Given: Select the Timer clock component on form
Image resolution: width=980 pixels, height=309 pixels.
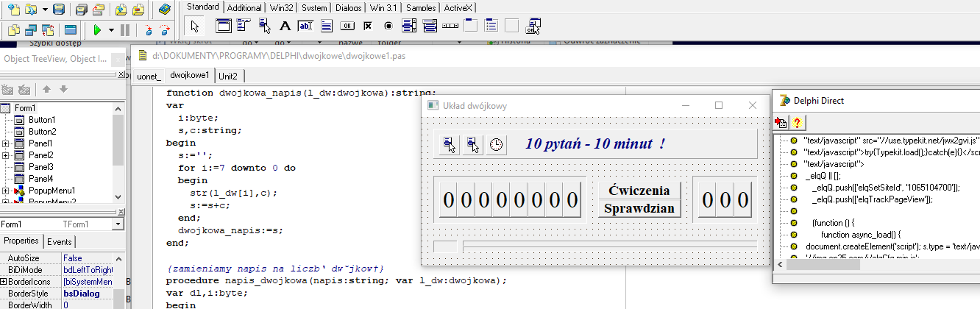Looking at the screenshot, I should (x=497, y=144).
